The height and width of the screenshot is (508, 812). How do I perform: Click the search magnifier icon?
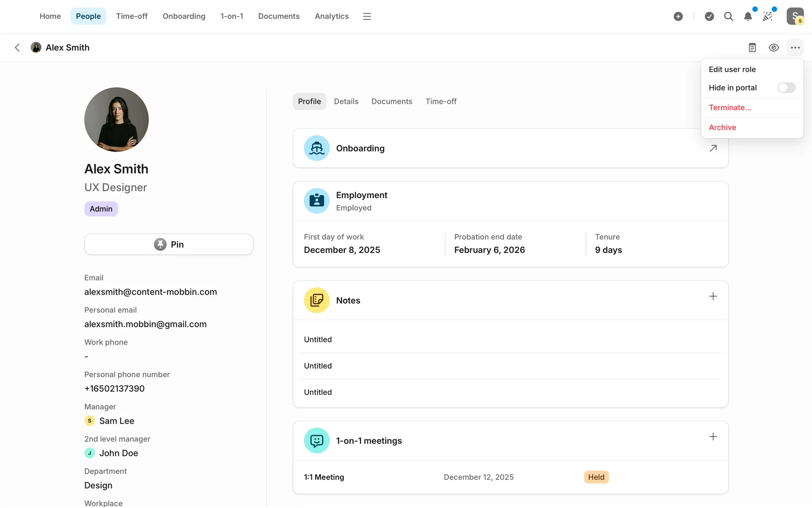pyautogui.click(x=728, y=16)
